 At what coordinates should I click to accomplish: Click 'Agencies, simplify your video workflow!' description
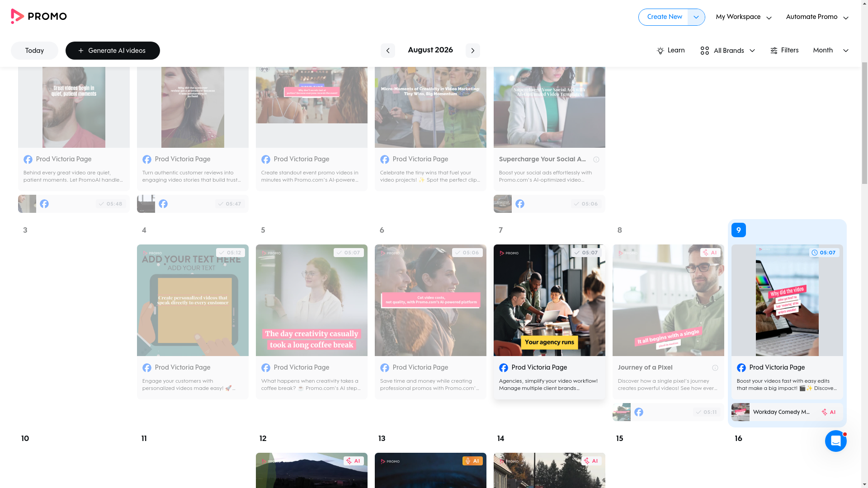(x=548, y=385)
